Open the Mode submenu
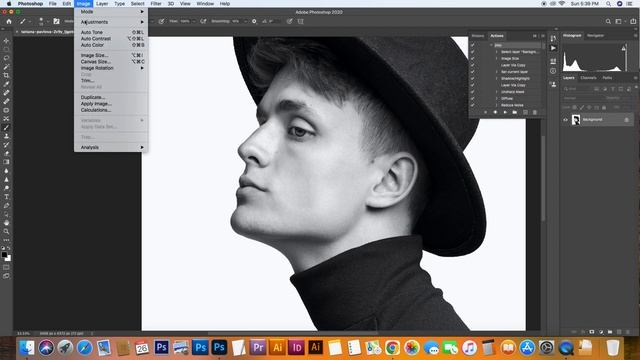 (111, 12)
